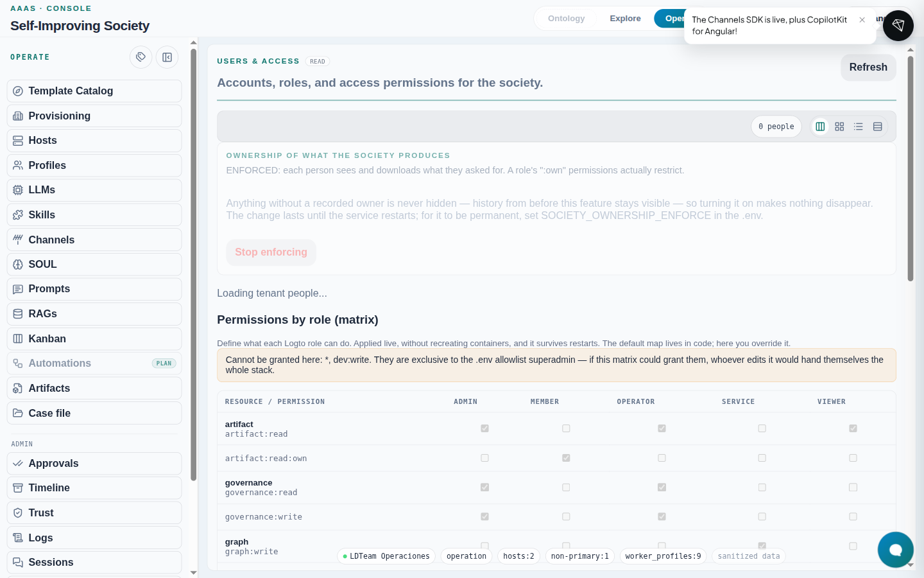Navigate to Skills
Screen dimensions: 924x578
[x=94, y=215]
